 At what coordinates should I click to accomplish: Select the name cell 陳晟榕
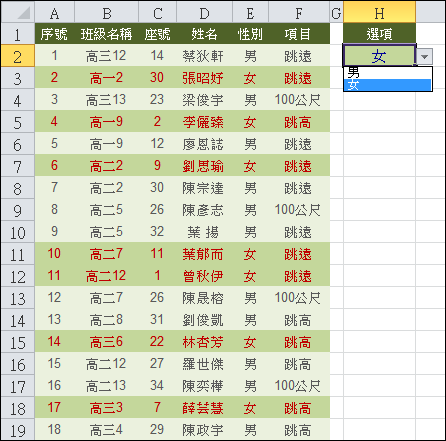204,298
